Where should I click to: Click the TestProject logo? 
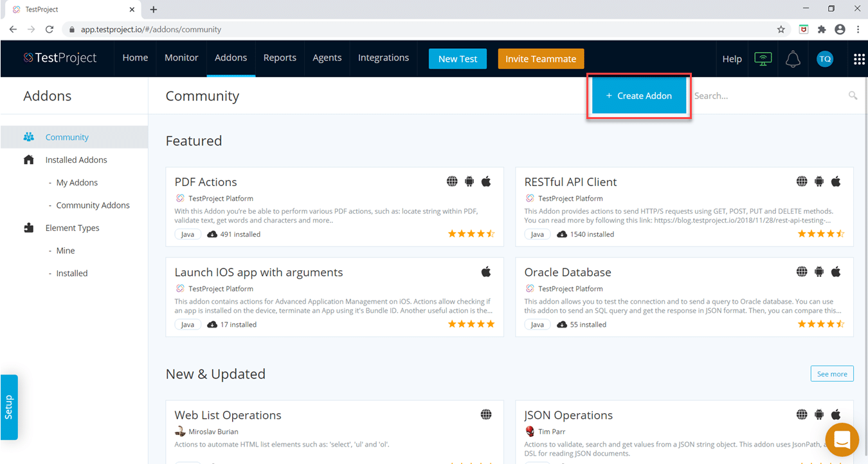pyautogui.click(x=60, y=58)
